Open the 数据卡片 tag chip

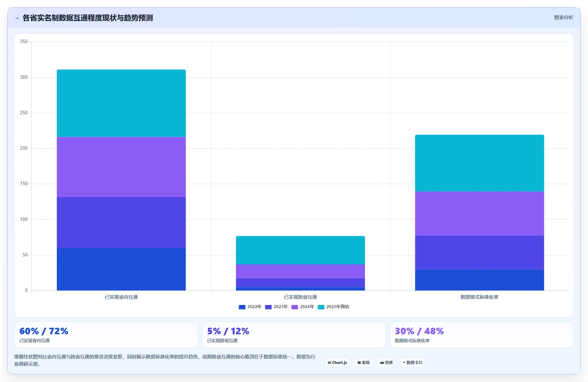(x=413, y=362)
